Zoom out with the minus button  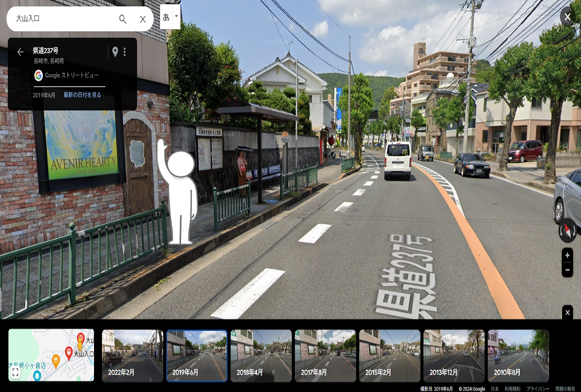click(x=567, y=270)
